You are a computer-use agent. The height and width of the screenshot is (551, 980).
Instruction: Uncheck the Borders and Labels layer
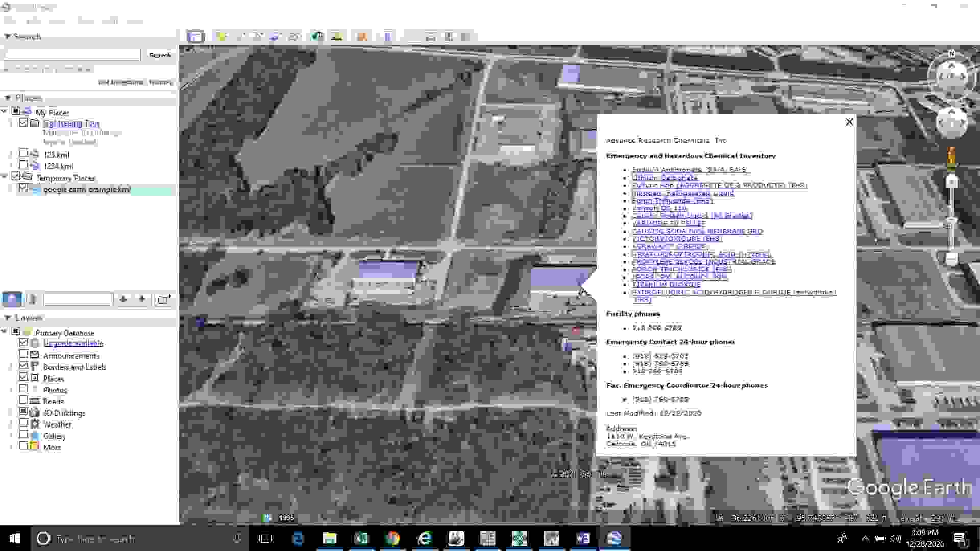pos(23,366)
